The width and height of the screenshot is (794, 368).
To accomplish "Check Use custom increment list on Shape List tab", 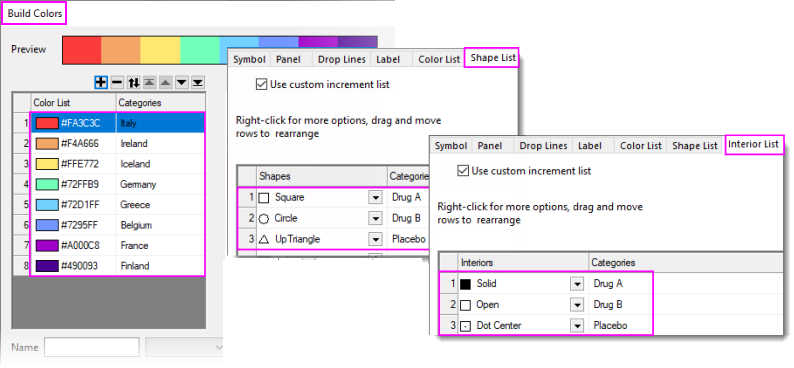I will (x=261, y=85).
